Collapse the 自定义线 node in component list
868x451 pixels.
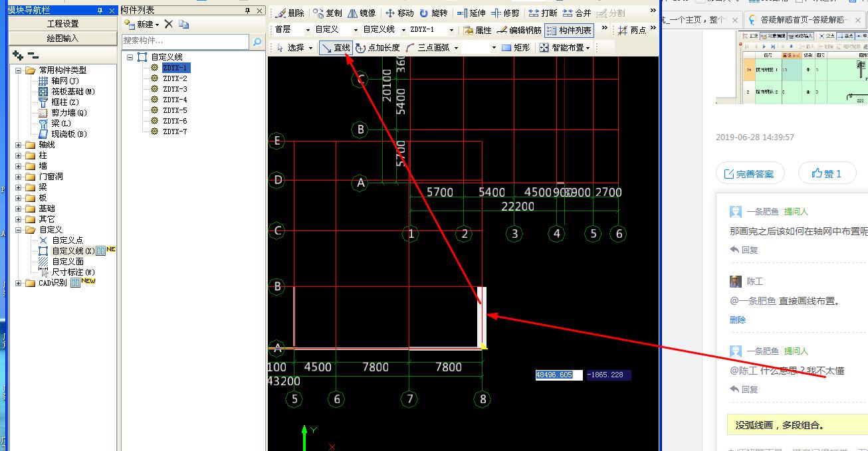[x=130, y=57]
